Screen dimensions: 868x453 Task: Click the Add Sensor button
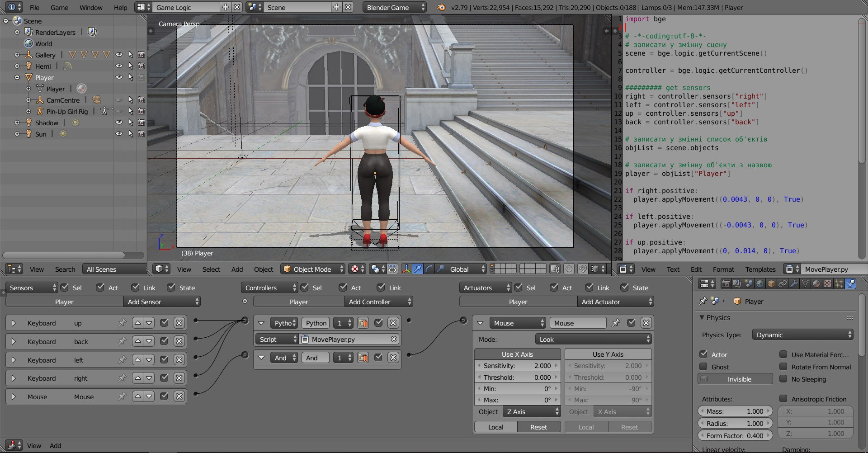coord(162,302)
